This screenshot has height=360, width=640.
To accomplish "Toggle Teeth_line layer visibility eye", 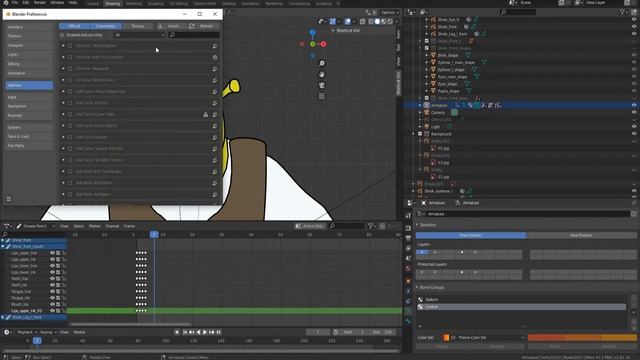I will (52, 279).
